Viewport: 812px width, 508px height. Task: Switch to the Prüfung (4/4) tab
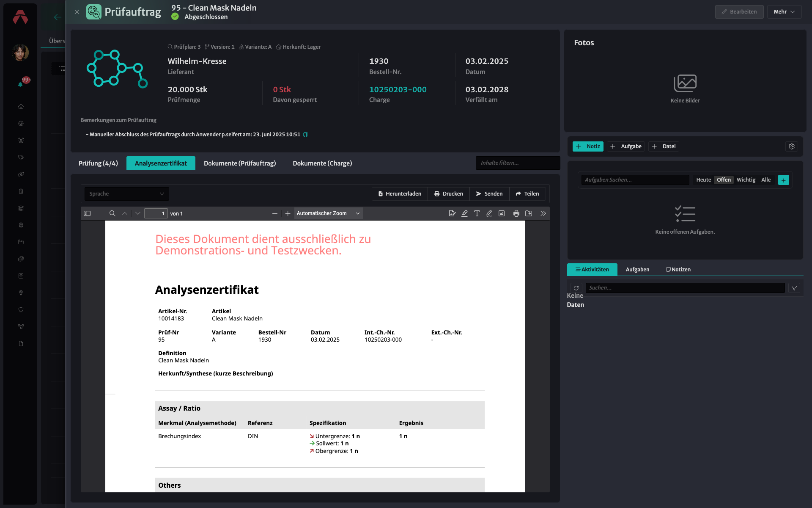coord(98,163)
